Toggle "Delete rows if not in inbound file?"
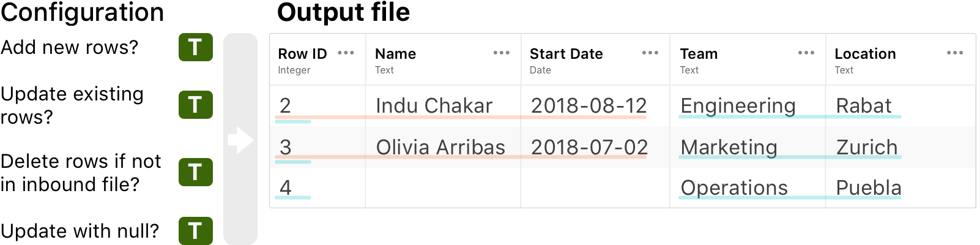The height and width of the screenshot is (245, 980). click(x=195, y=172)
